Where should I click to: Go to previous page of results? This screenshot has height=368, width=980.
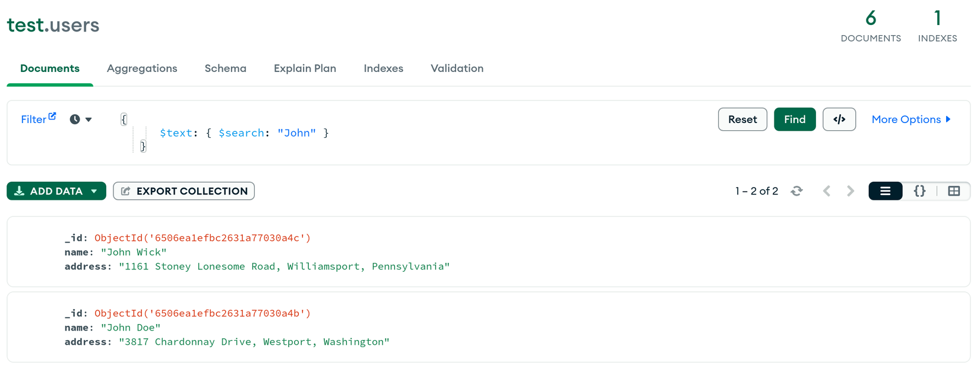pos(827,191)
